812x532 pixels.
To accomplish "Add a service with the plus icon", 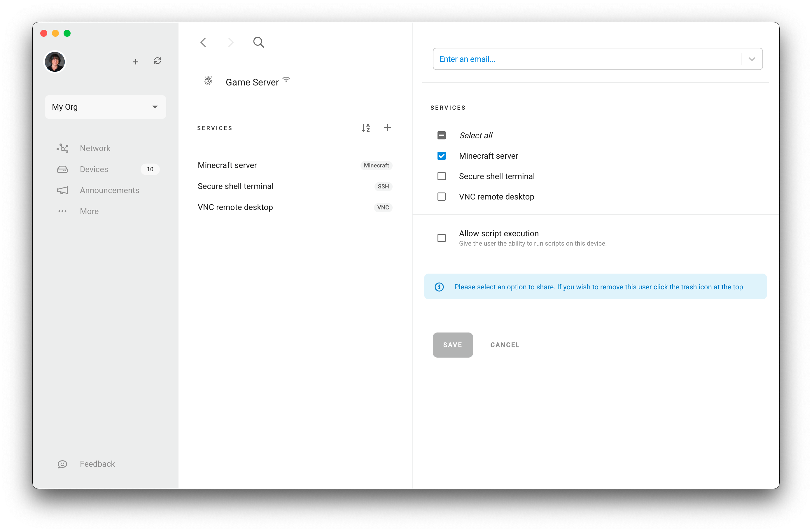I will [x=387, y=128].
